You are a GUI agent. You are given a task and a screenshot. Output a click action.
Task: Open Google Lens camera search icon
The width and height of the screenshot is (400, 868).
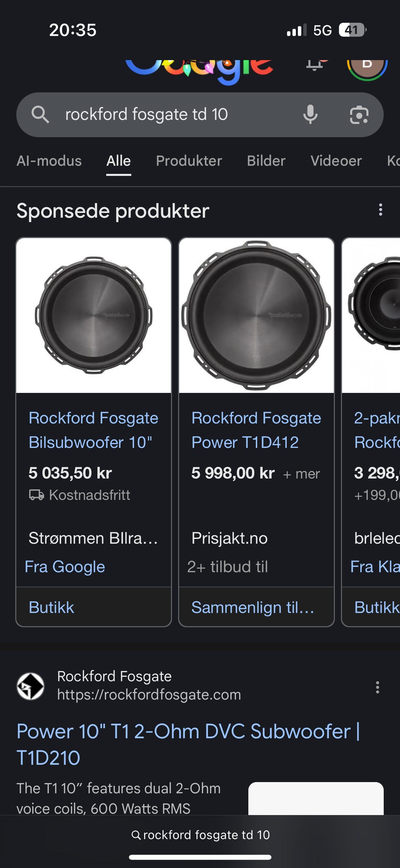click(359, 115)
